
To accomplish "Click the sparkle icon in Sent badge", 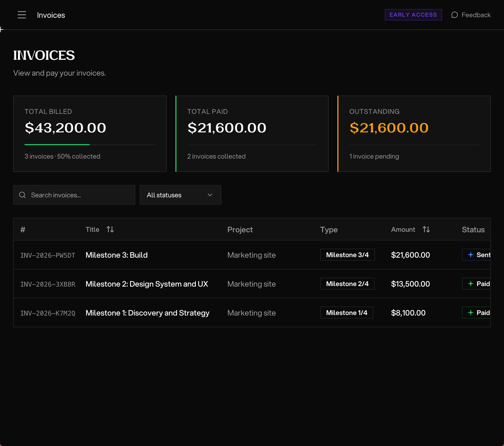I will (470, 255).
